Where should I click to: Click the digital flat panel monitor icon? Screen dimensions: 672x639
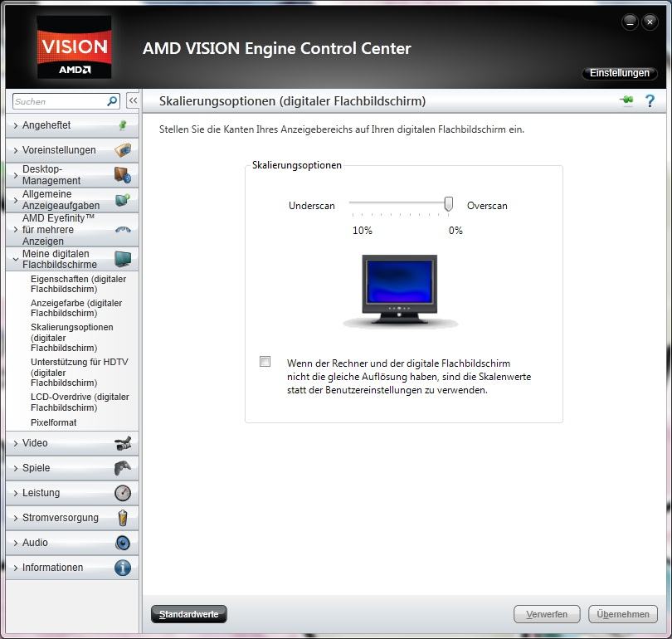coord(123,259)
